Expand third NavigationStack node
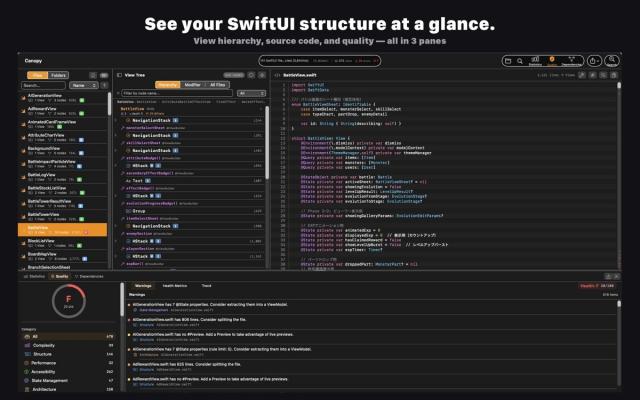The image size is (640, 400). 117,151
